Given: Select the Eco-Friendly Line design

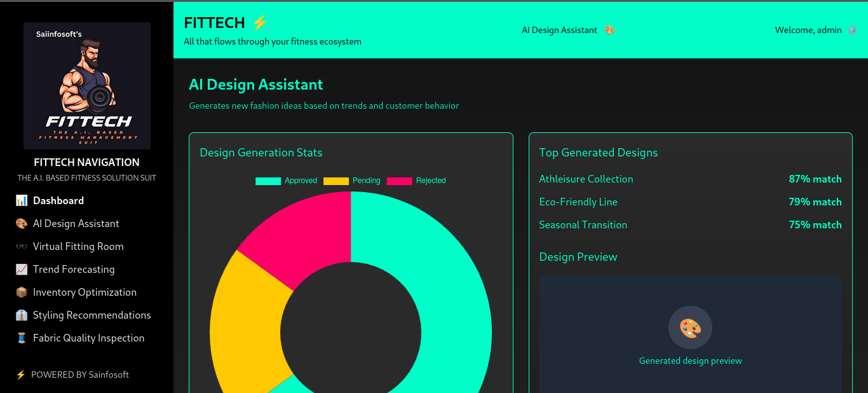Looking at the screenshot, I should pyautogui.click(x=578, y=202).
